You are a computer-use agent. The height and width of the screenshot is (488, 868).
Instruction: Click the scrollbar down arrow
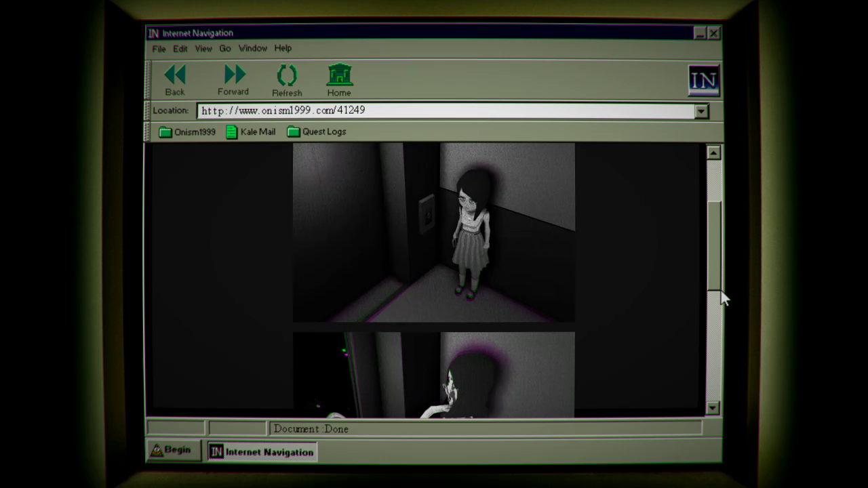click(713, 407)
